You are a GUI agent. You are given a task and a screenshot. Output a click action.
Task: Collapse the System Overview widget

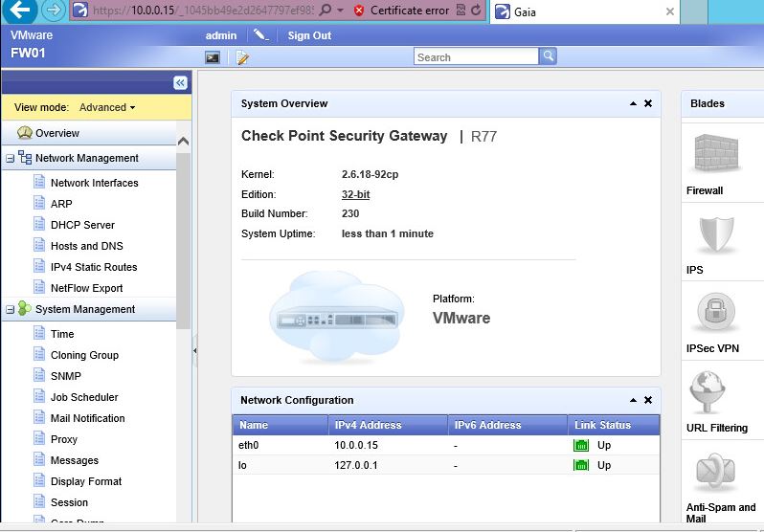(633, 103)
